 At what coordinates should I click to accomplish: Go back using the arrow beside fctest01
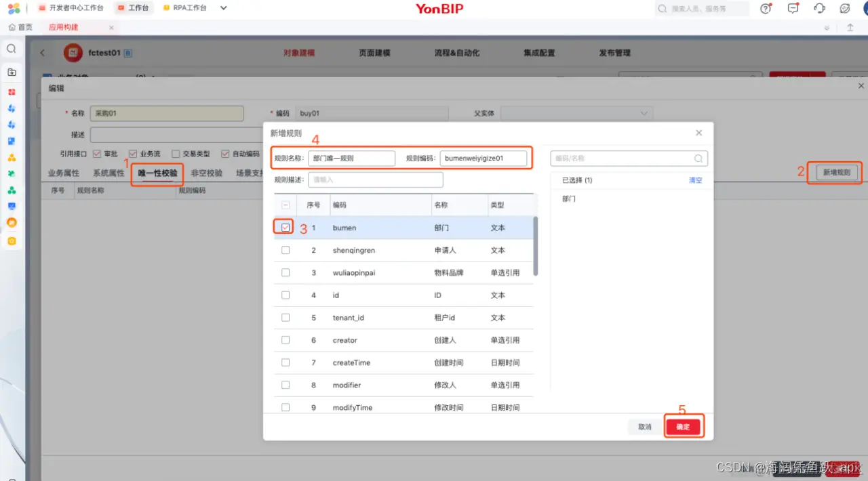43,53
